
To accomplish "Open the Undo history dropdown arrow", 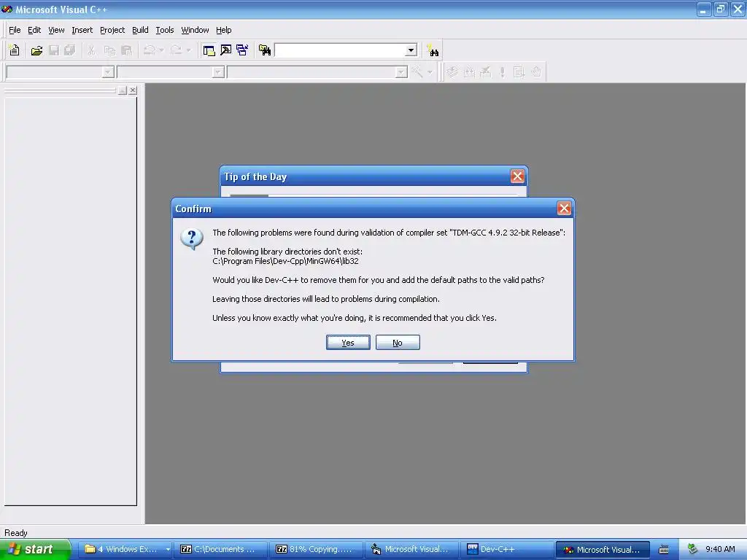I will (161, 50).
